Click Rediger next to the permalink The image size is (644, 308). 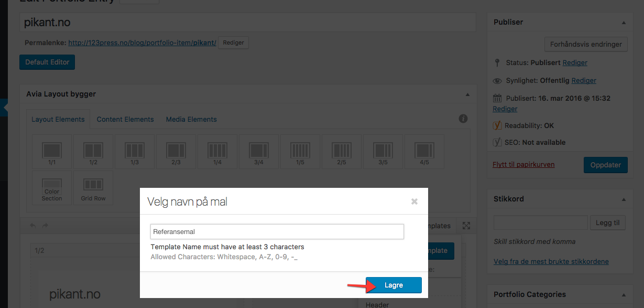(234, 43)
